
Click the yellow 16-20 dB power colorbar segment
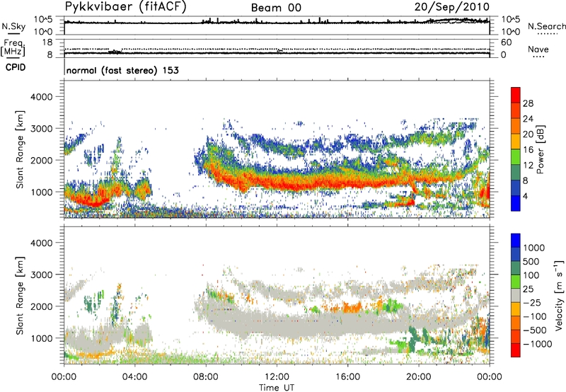(516, 142)
